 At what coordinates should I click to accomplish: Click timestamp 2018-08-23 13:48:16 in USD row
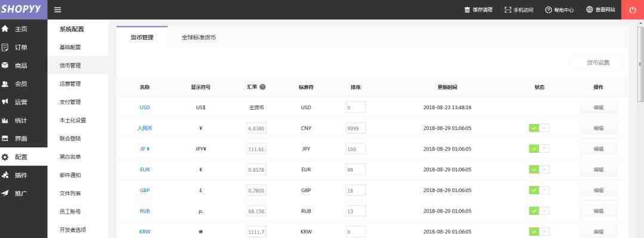[x=447, y=107]
